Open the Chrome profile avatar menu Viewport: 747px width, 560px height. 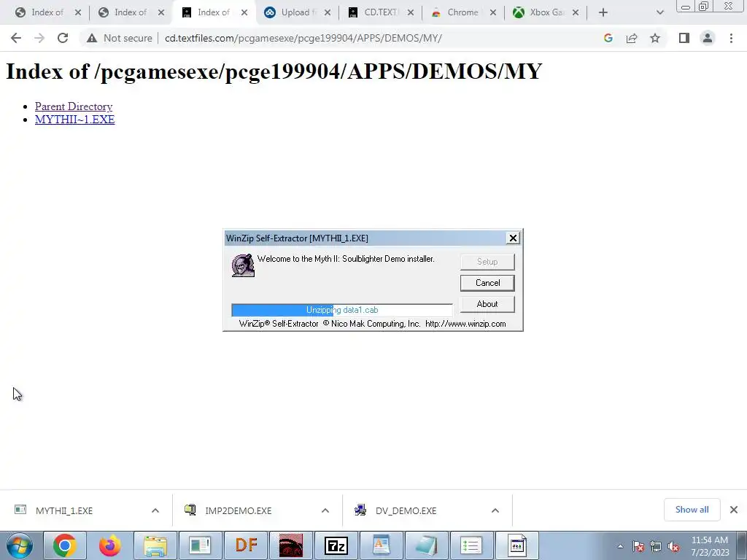[x=708, y=38]
